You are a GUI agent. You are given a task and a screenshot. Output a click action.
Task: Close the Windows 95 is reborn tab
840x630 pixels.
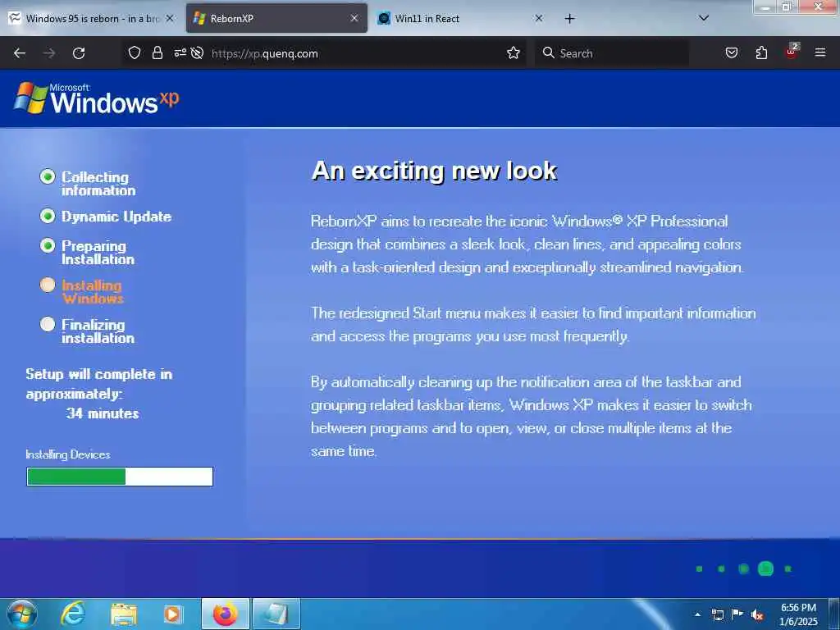(x=170, y=18)
